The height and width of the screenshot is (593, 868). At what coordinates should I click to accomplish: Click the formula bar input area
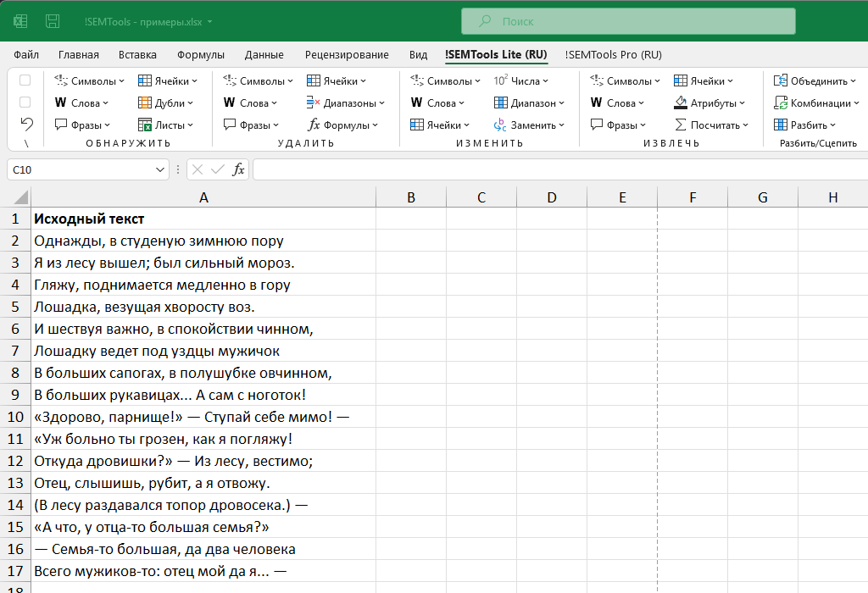tap(560, 169)
